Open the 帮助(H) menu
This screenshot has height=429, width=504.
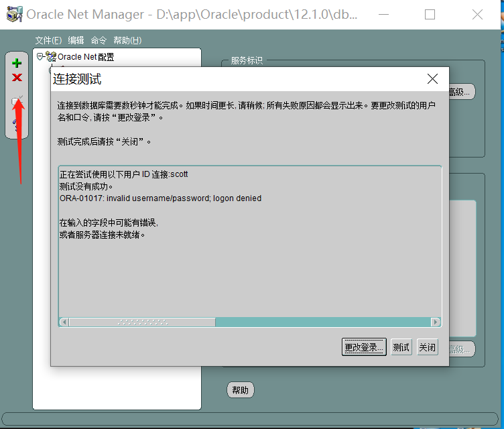[127, 40]
